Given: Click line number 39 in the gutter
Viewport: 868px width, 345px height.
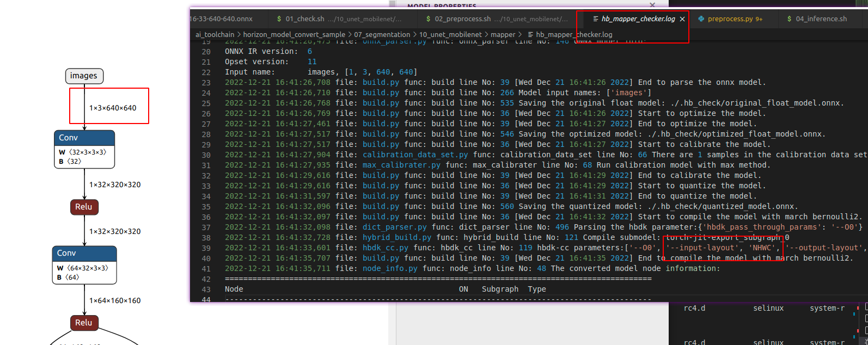Looking at the screenshot, I should click(206, 248).
